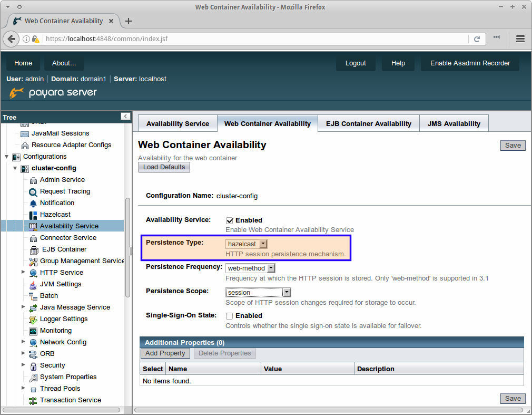Enable the Single-Sign-On State checkbox
Screen dimensions: 532x415
(x=230, y=316)
